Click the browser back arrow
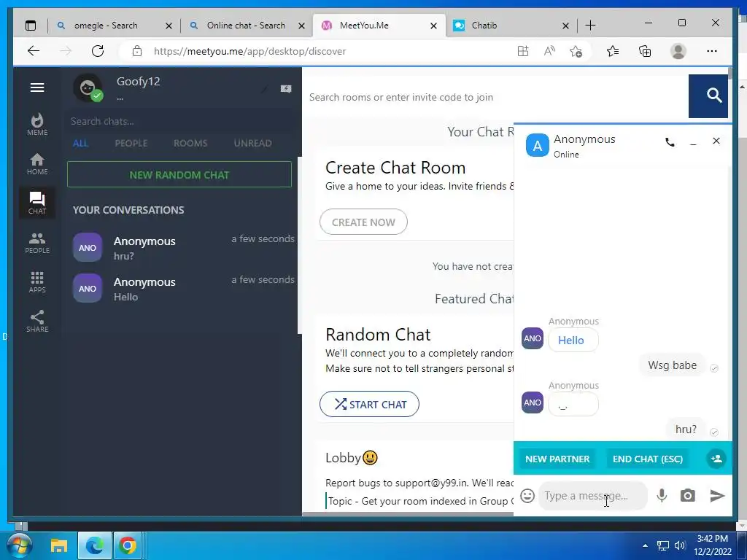The height and width of the screenshot is (560, 747). point(34,51)
